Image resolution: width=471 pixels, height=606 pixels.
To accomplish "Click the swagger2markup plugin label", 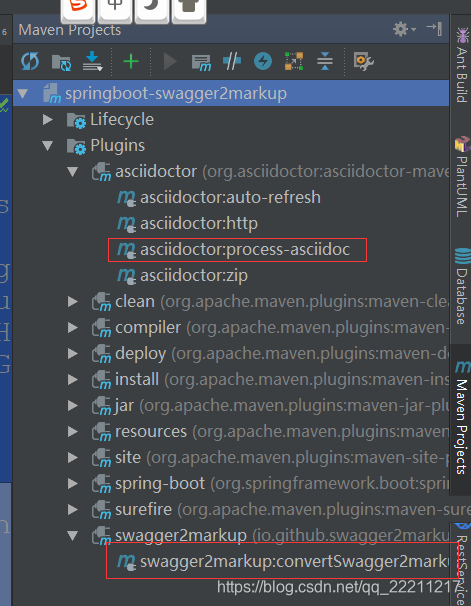I will tap(181, 535).
